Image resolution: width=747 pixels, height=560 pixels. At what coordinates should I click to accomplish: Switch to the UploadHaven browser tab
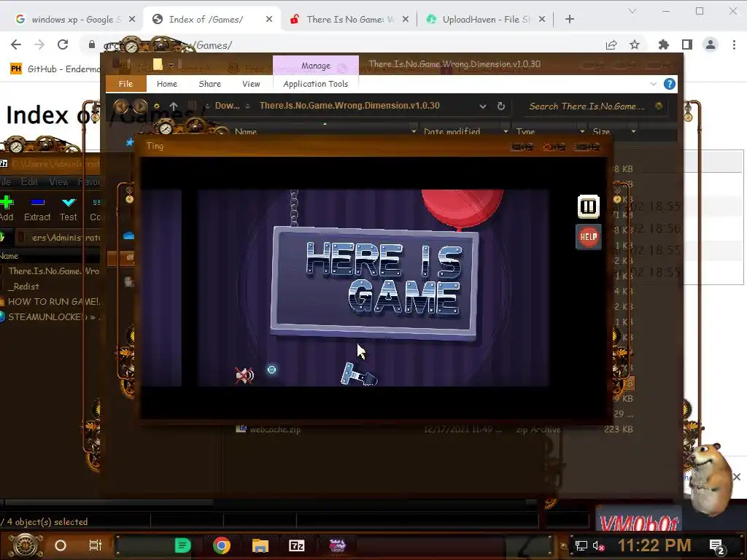[485, 20]
